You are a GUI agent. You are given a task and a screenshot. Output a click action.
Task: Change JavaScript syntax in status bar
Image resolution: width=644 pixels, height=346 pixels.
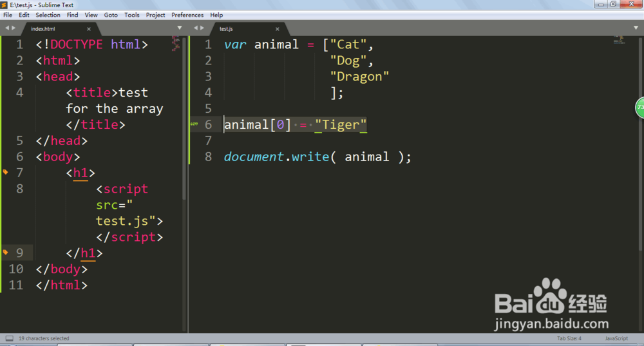(x=616, y=338)
